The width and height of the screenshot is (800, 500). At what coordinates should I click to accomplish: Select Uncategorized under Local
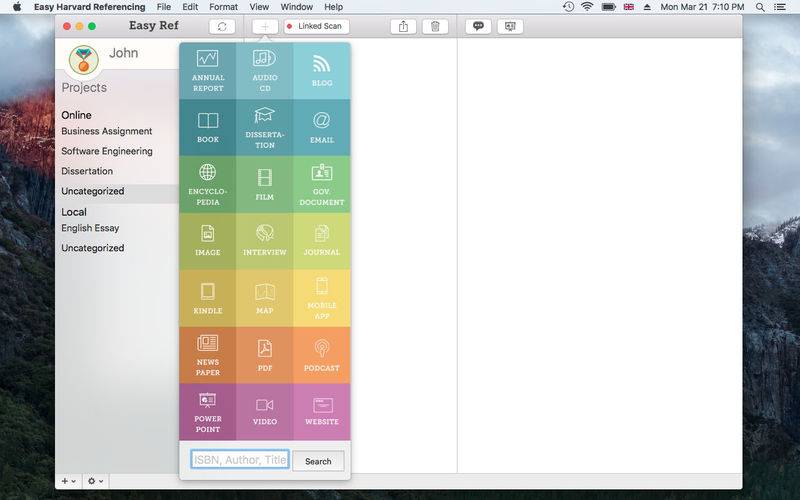(92, 248)
